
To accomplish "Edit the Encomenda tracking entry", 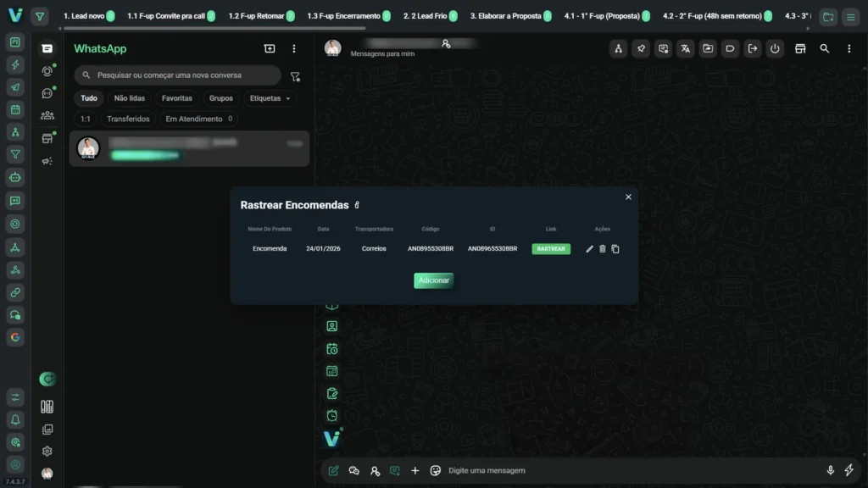I will pos(589,249).
